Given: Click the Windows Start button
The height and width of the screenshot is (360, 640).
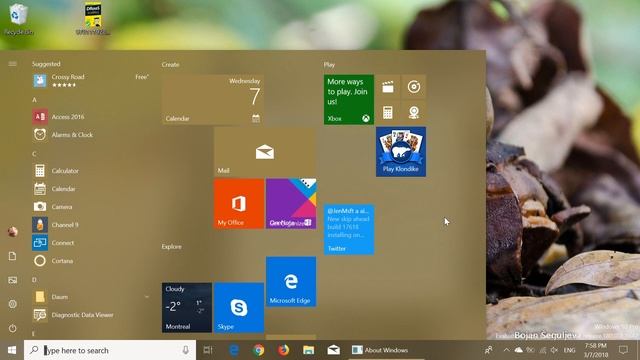Looking at the screenshot, I should (x=12, y=350).
